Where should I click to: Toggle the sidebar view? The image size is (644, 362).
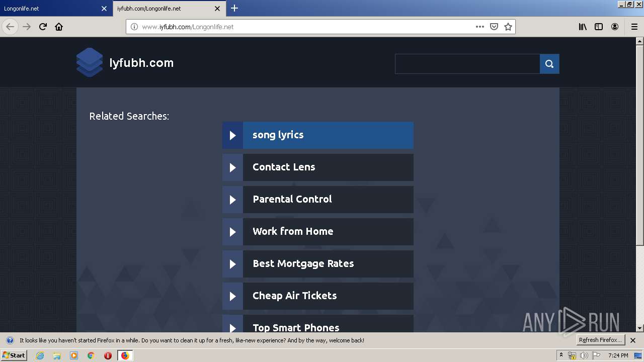(x=599, y=27)
